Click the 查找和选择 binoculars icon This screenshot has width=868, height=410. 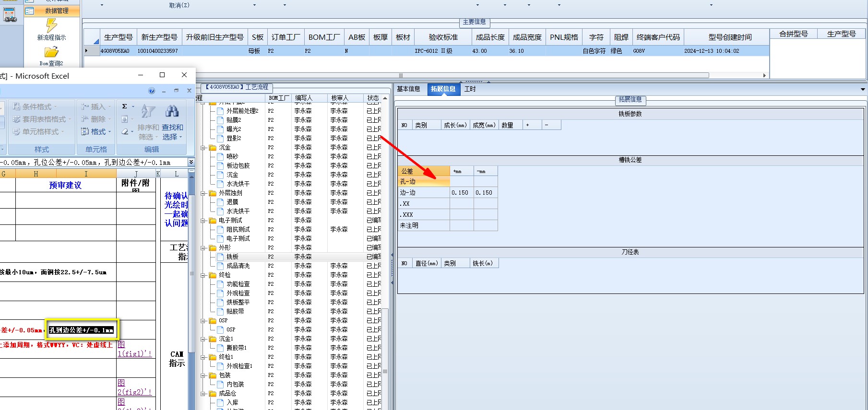[x=172, y=111]
